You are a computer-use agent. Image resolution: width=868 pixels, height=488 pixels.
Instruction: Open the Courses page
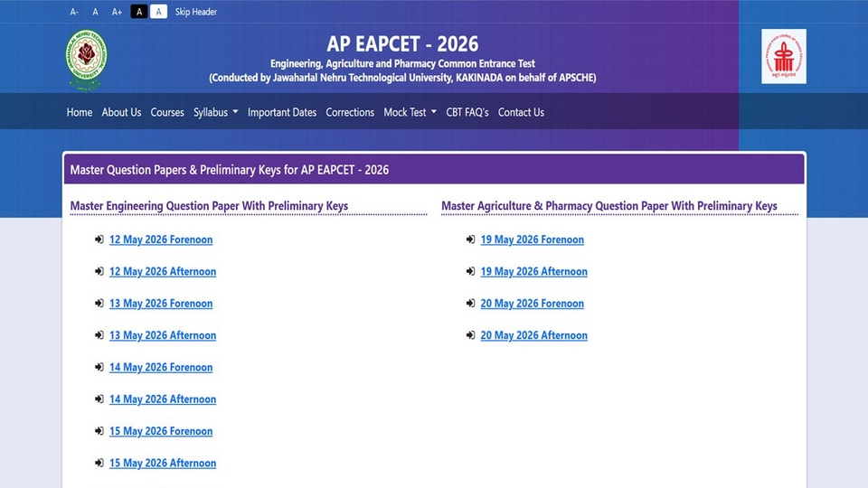tap(167, 112)
